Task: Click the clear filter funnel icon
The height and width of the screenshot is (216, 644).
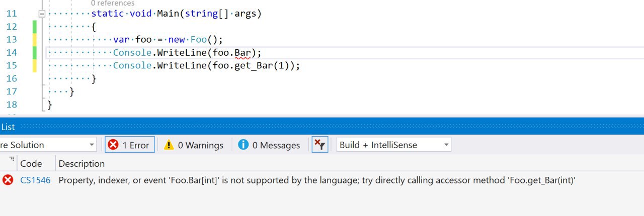Action: click(319, 145)
